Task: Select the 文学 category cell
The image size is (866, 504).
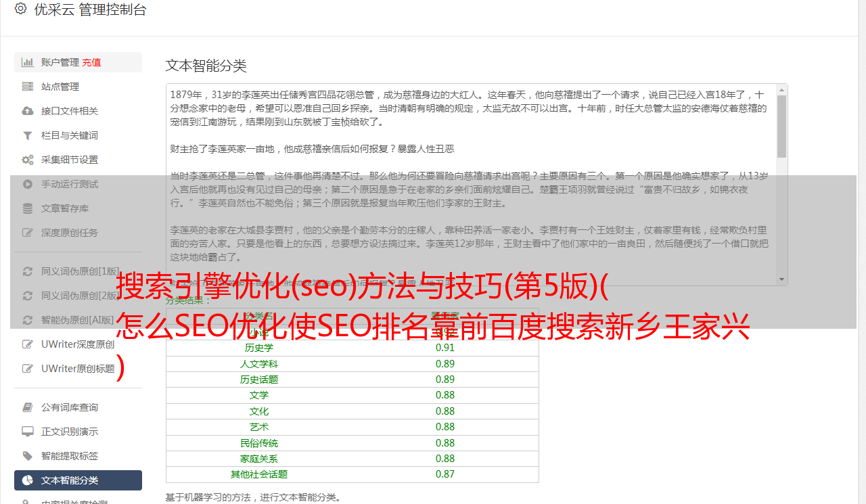Action: click(x=259, y=395)
